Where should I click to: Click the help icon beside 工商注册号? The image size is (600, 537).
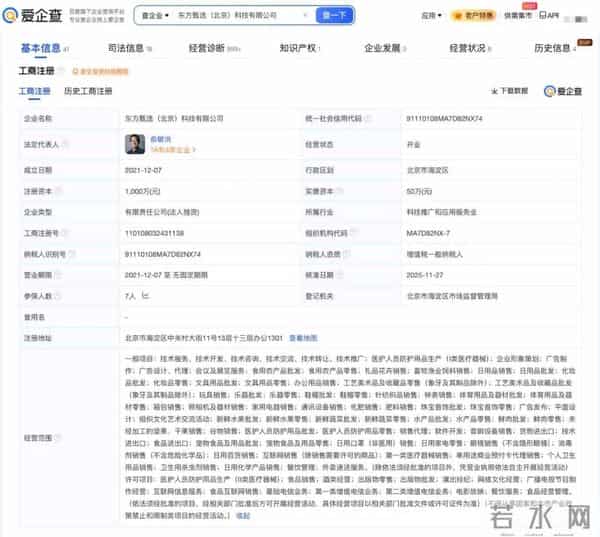coord(64,232)
